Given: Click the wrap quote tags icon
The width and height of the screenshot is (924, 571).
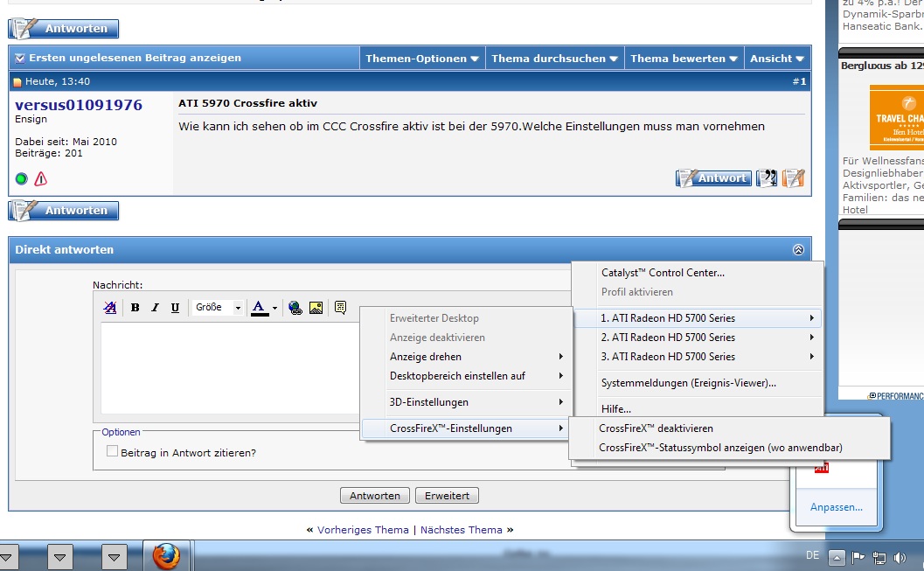Looking at the screenshot, I should (340, 307).
